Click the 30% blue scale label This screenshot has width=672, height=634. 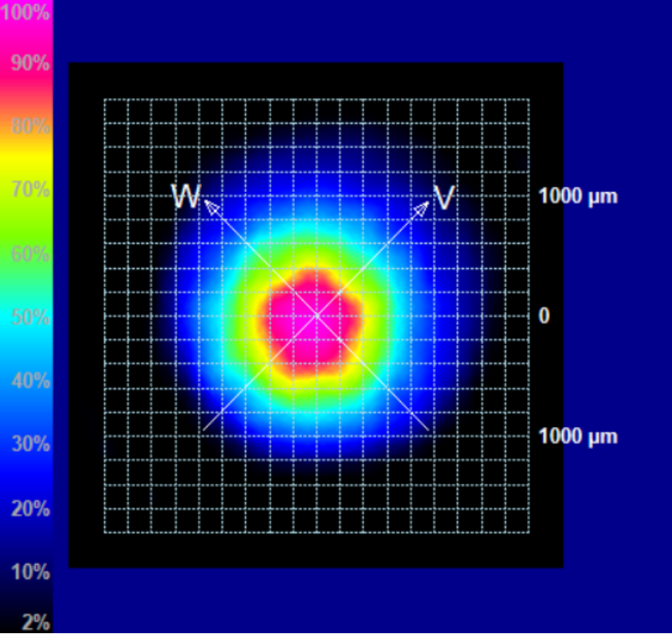[x=30, y=444]
